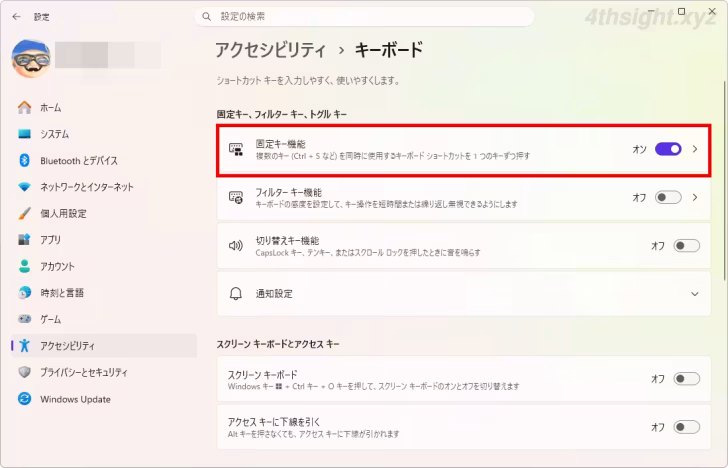728x468 pixels.
Task: Enable the フィルター キー機能 toggle
Action: click(x=668, y=197)
